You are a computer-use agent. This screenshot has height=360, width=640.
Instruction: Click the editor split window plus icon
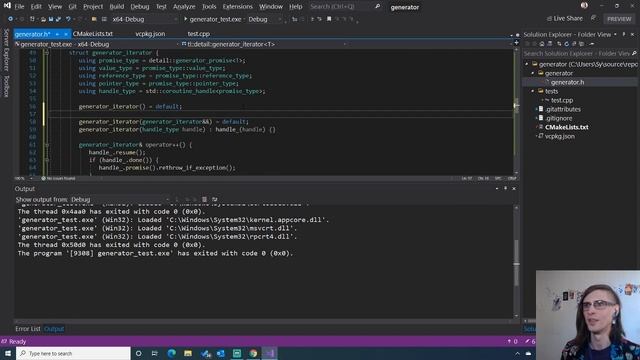(516, 43)
